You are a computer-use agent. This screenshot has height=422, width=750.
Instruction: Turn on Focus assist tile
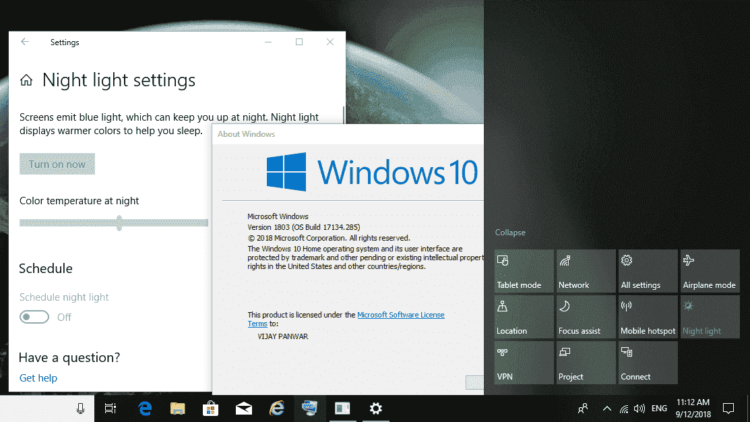coord(585,317)
